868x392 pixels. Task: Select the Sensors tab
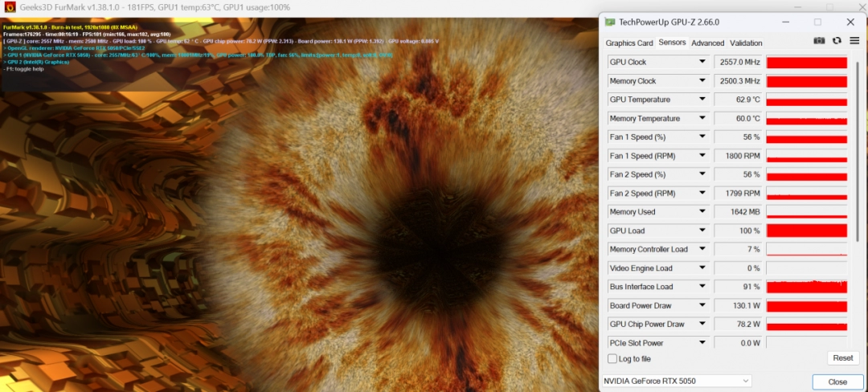(672, 43)
